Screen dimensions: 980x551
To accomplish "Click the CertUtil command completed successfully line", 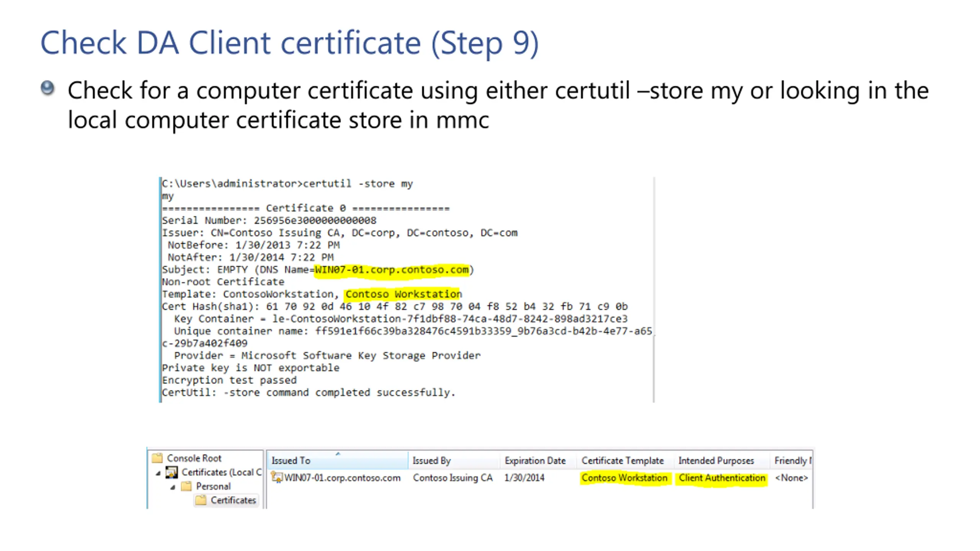I will pos(309,393).
